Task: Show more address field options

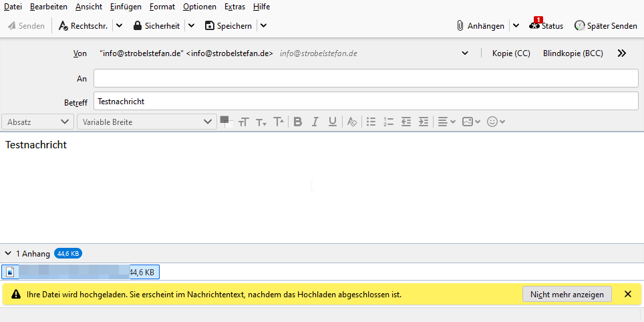Action: click(x=622, y=53)
